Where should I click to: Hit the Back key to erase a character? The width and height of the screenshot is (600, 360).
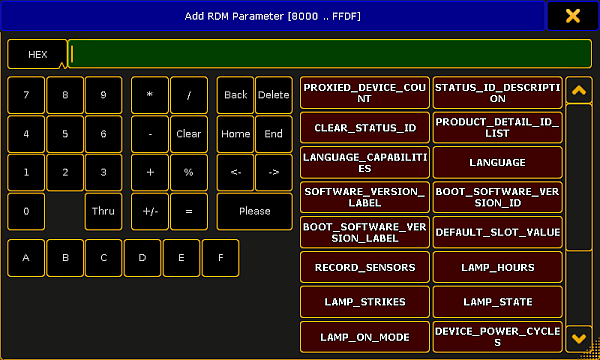pos(235,95)
